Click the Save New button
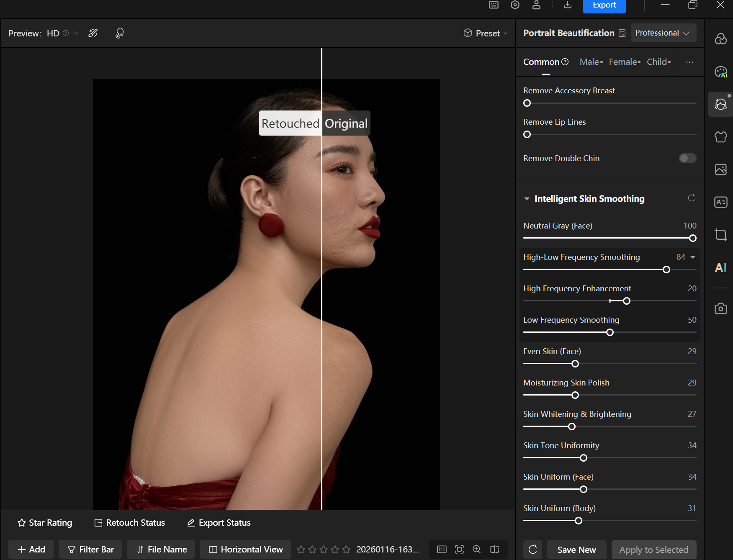733x560 pixels. tap(576, 550)
